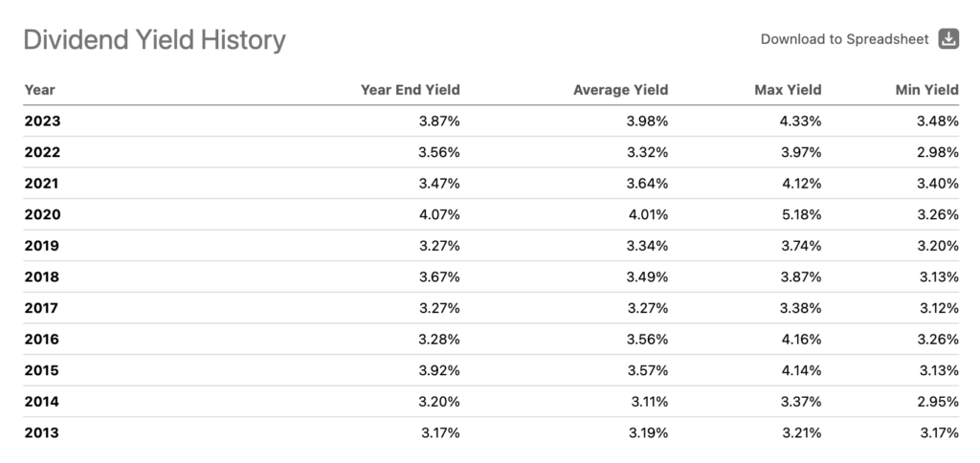
Task: Click the 2021 average yield 3.64%
Action: click(647, 184)
